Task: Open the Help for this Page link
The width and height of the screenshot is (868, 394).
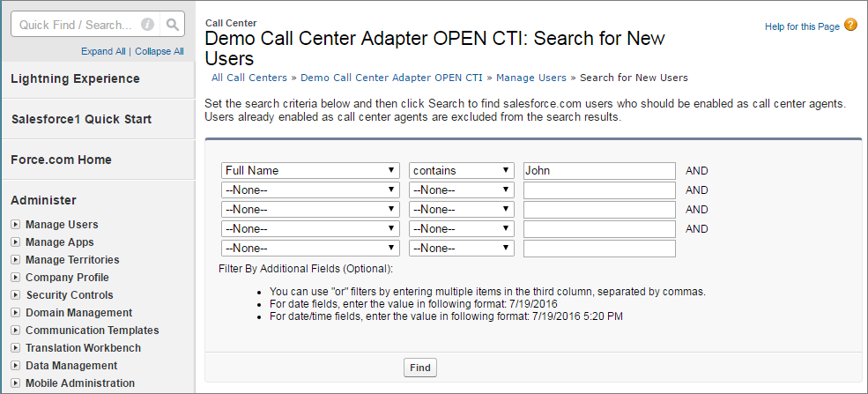Action: point(802,26)
